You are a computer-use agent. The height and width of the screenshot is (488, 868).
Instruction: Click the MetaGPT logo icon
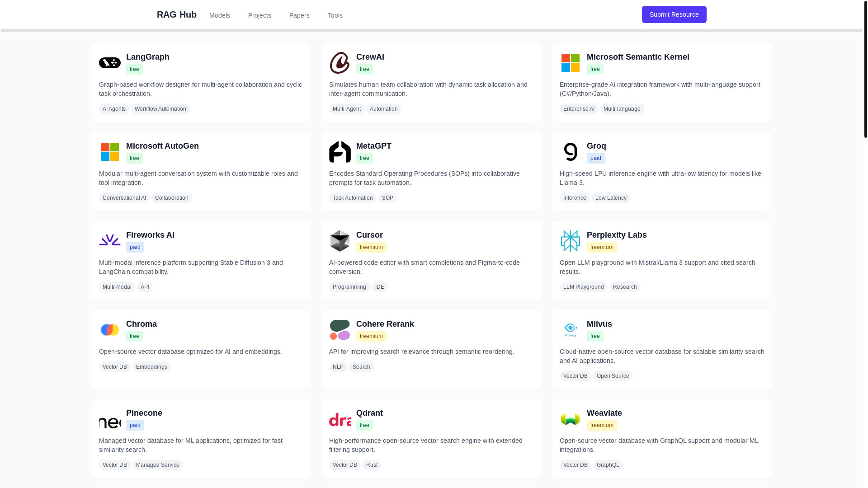340,152
